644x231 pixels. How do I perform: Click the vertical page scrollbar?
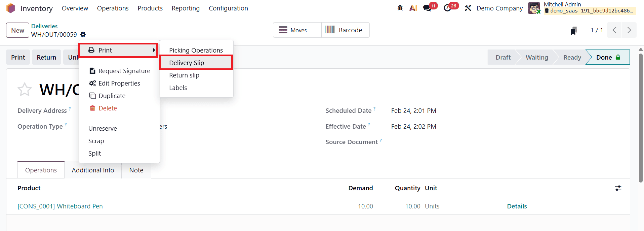click(x=641, y=118)
